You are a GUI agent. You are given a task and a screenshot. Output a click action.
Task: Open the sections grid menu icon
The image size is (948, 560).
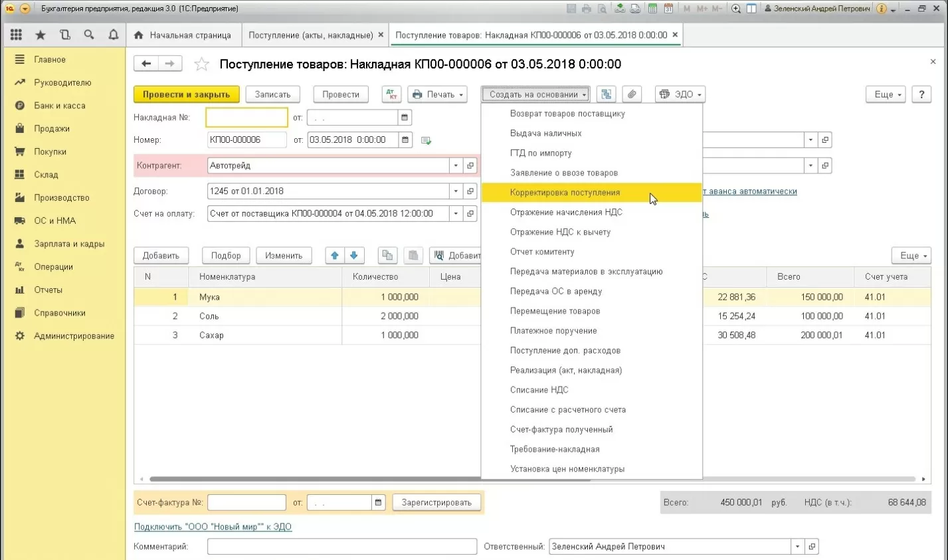16,35
